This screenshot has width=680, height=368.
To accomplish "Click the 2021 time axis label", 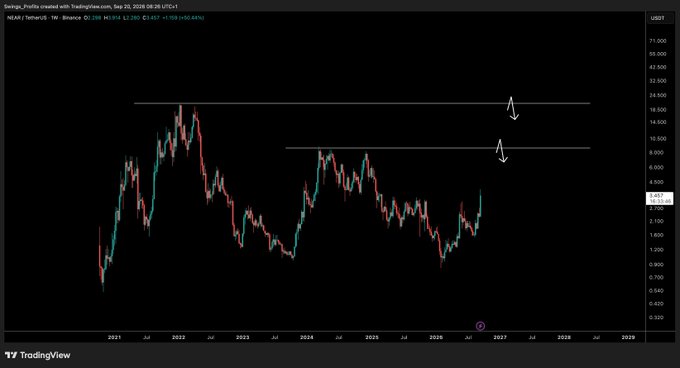I will point(114,337).
